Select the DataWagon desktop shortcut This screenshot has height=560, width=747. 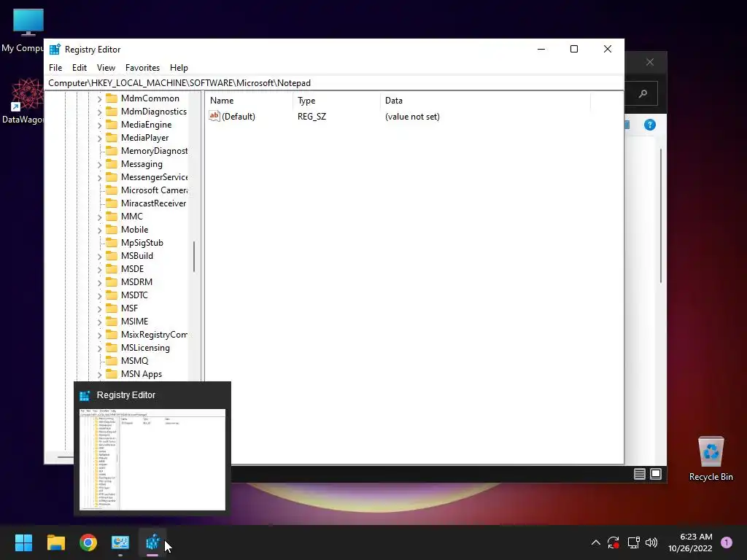[23, 101]
